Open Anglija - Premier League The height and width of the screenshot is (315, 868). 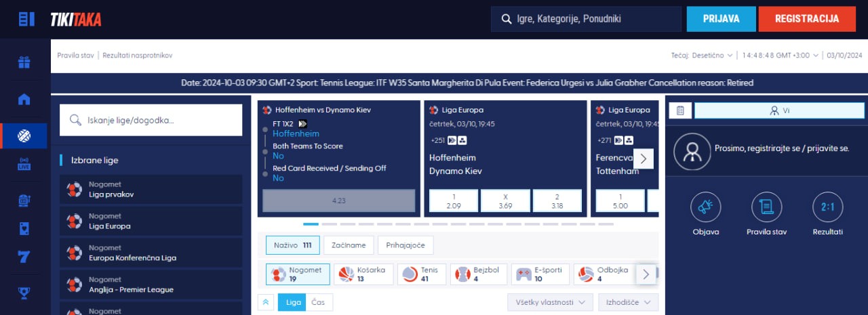pos(151,285)
